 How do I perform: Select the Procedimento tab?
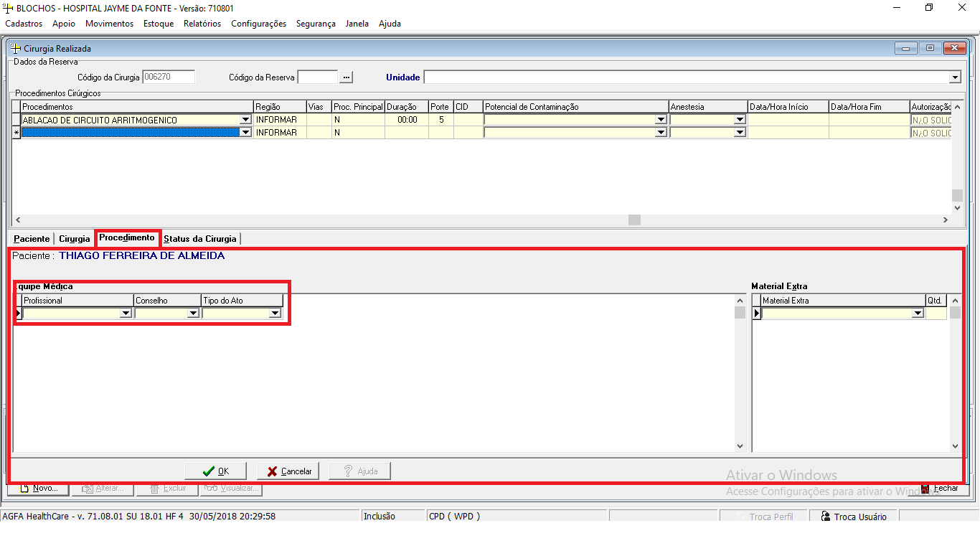[x=127, y=237]
